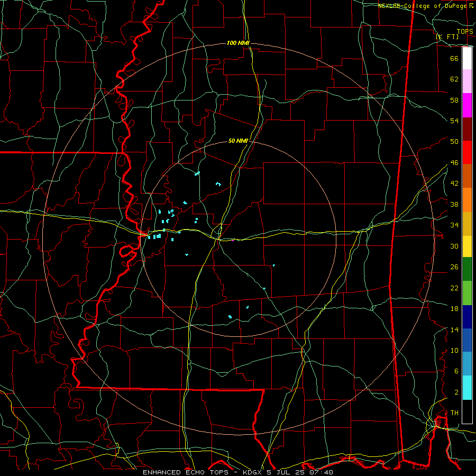Click the light blue legend swatch
This screenshot has width=476, height=476.
[467, 363]
